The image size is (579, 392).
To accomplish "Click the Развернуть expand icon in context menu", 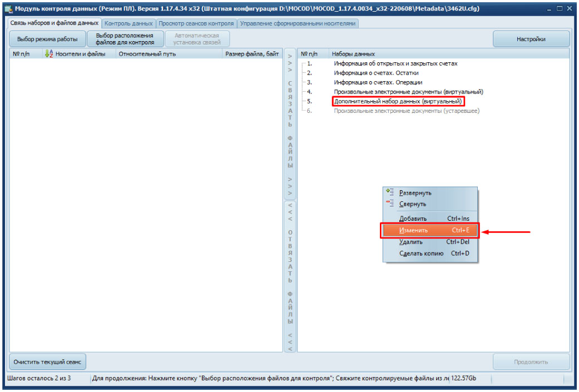I will (389, 192).
